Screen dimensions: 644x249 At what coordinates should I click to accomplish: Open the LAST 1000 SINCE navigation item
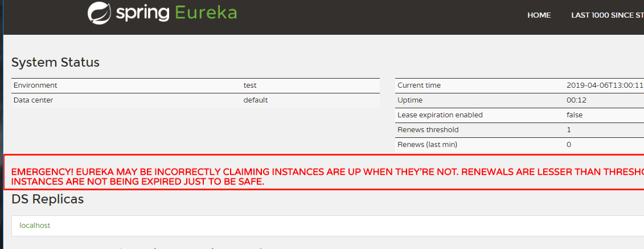(607, 15)
